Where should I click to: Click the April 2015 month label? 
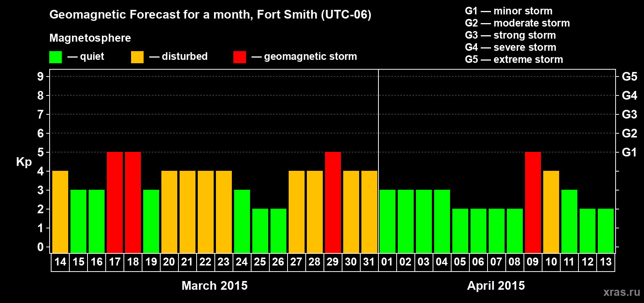496,286
